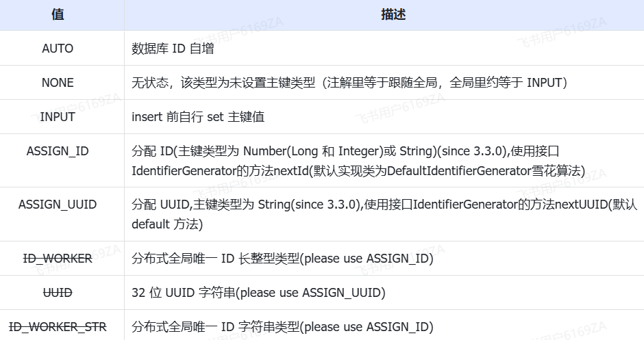Select the INPUT value cell
The width and height of the screenshot is (644, 340).
58,117
